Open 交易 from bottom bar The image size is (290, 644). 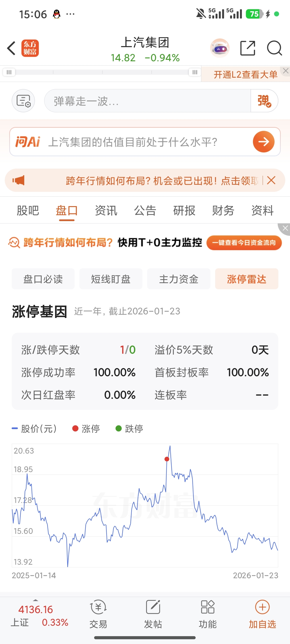pyautogui.click(x=98, y=614)
